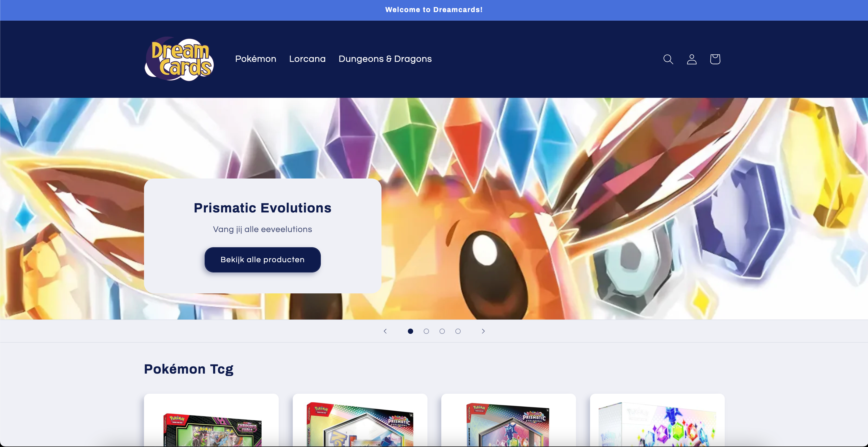Open the search magnifier icon
Image resolution: width=868 pixels, height=447 pixels.
click(x=668, y=59)
